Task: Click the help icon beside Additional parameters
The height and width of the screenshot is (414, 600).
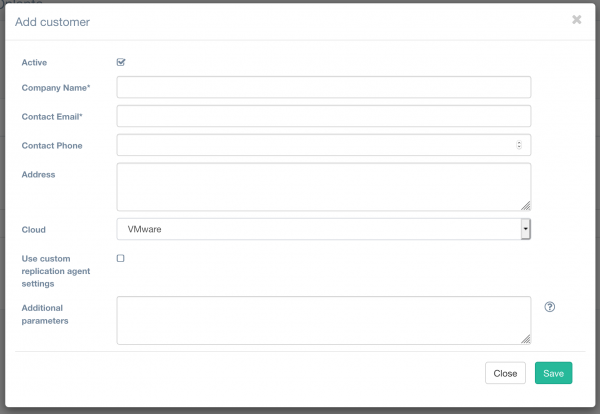Action: (x=549, y=307)
